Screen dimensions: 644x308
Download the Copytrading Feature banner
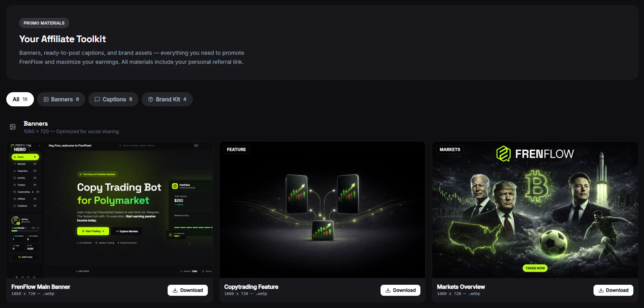coord(400,290)
